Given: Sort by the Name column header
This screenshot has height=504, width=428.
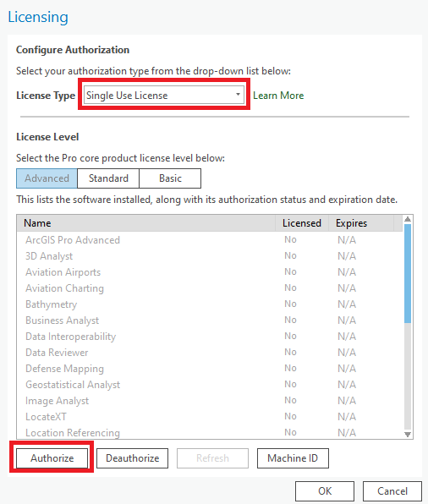Looking at the screenshot, I should pos(146,223).
